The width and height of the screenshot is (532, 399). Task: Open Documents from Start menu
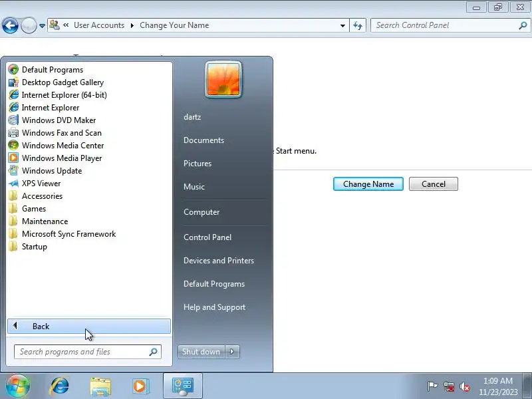tap(203, 140)
